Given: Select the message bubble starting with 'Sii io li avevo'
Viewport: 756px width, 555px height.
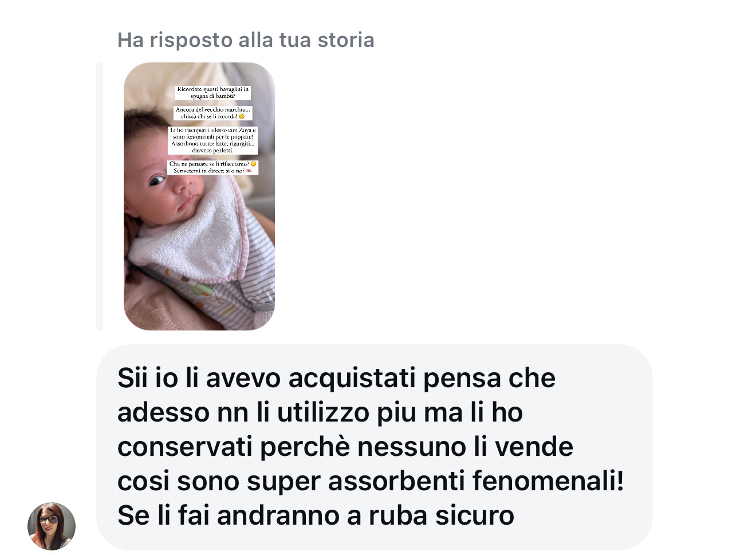Looking at the screenshot, I should (x=375, y=447).
